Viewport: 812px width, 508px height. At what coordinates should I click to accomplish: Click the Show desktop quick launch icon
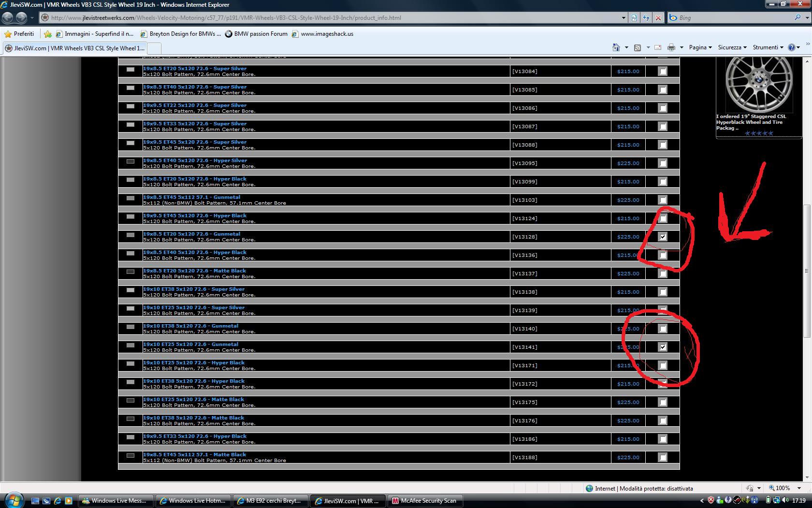point(35,501)
